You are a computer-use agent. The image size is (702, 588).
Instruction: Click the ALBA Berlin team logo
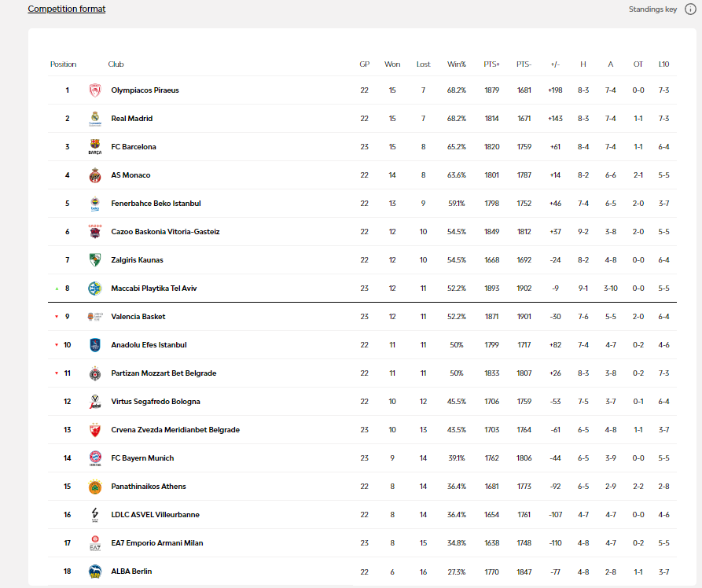click(x=95, y=571)
